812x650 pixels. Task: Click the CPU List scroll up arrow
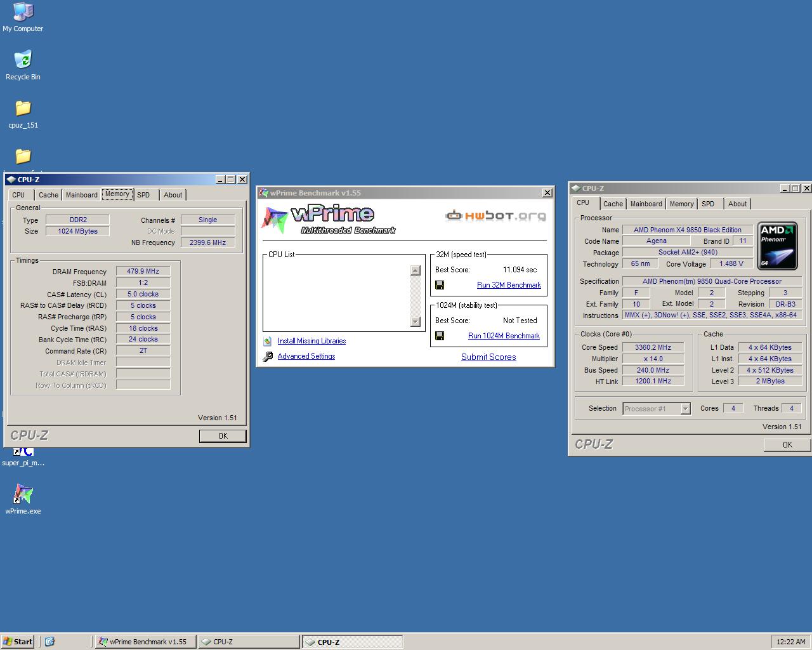point(416,270)
